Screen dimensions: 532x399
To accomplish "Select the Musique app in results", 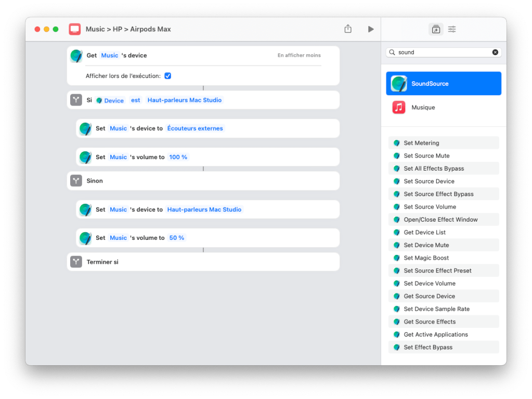I will tap(423, 108).
